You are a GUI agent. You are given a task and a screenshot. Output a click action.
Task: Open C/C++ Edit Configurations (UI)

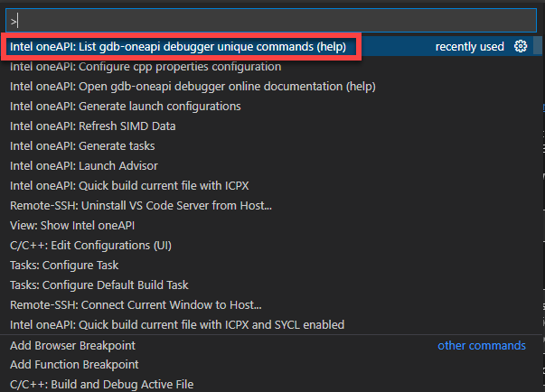click(91, 246)
